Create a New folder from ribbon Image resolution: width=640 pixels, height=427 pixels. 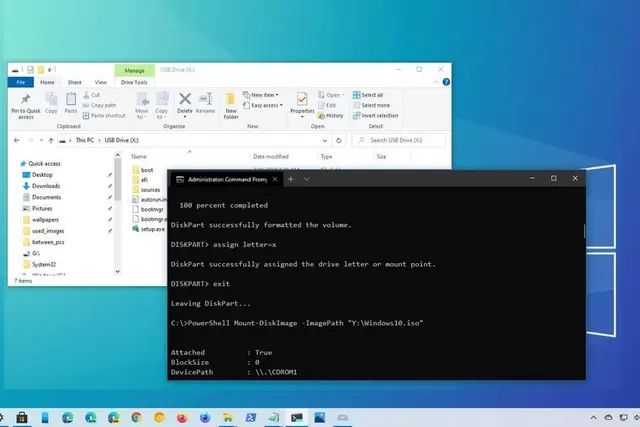pyautogui.click(x=231, y=106)
